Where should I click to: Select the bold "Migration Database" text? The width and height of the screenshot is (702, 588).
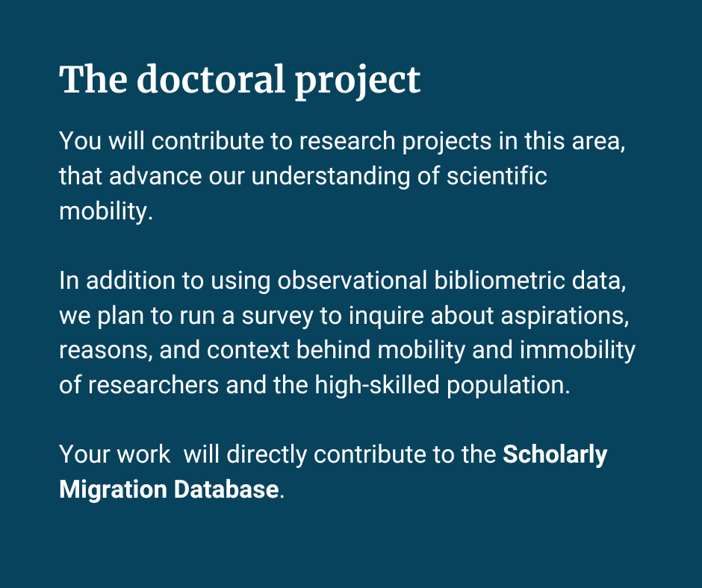click(169, 490)
